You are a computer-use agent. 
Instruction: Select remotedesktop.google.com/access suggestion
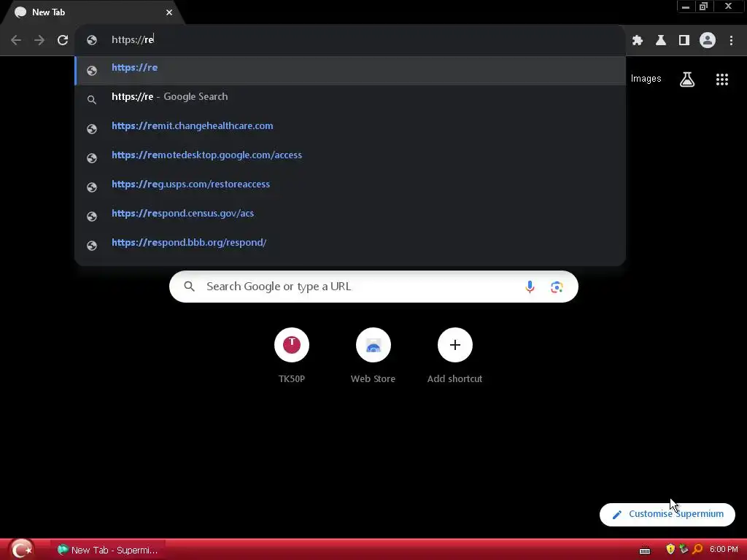click(x=350, y=155)
